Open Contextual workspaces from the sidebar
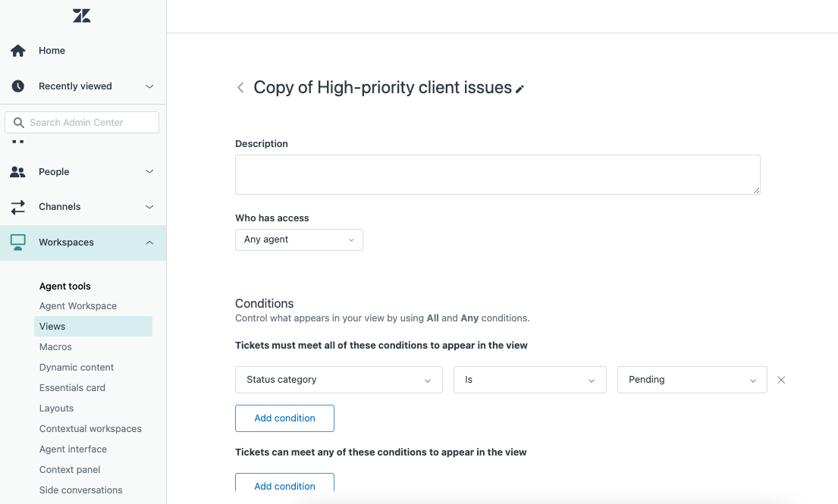 [90, 428]
